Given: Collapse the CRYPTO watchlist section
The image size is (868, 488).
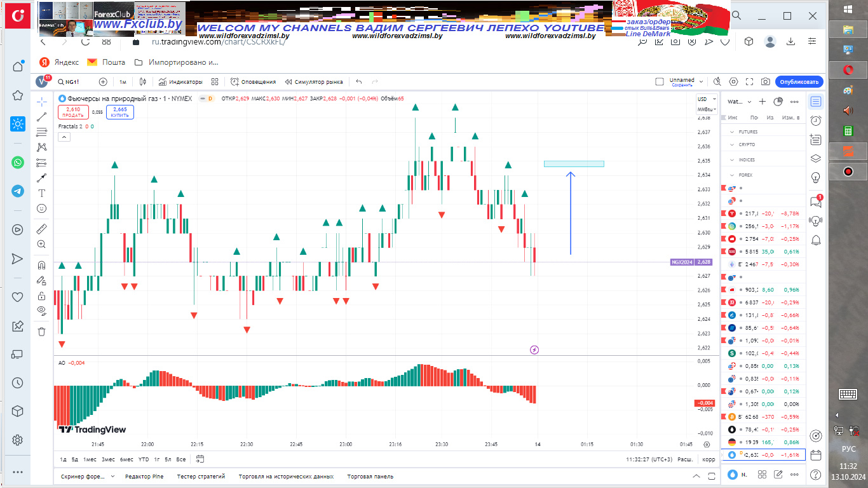Looking at the screenshot, I should [x=732, y=145].
